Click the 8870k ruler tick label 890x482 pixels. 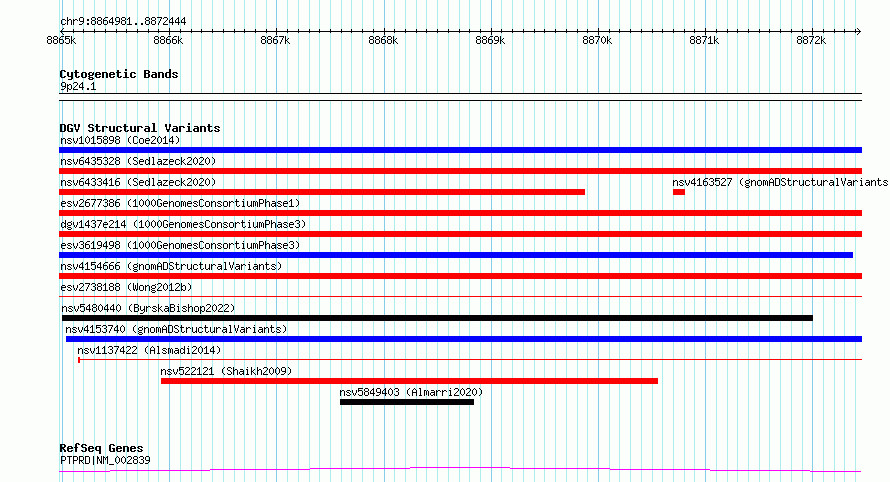coord(597,40)
